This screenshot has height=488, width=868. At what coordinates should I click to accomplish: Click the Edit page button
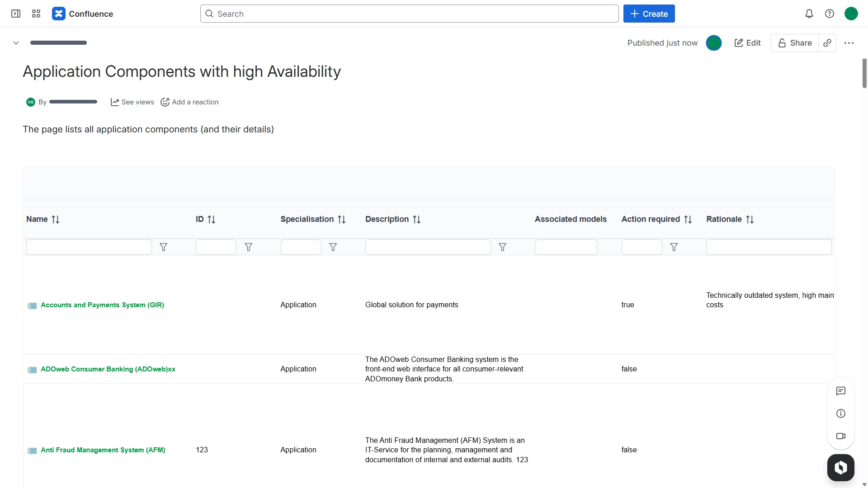(x=748, y=43)
